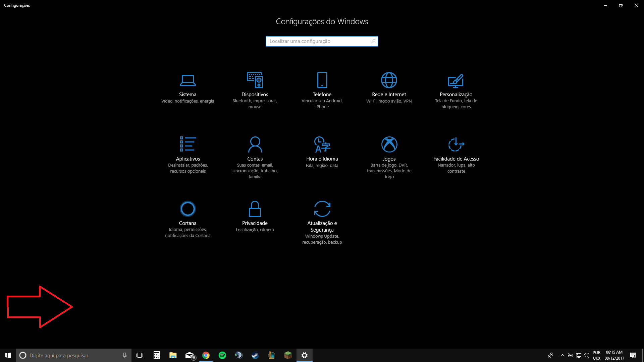
Task: Open the clock showing 06:15 AM
Action: click(x=614, y=355)
